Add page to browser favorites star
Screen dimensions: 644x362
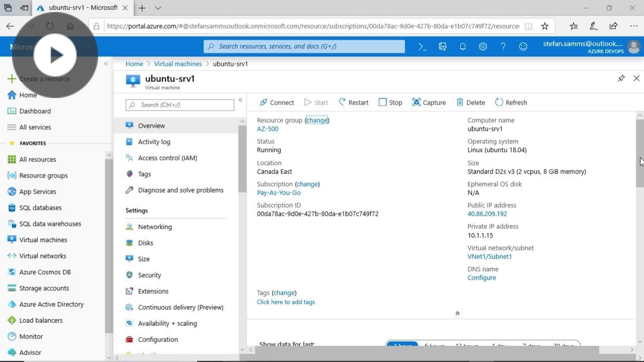pos(545,26)
